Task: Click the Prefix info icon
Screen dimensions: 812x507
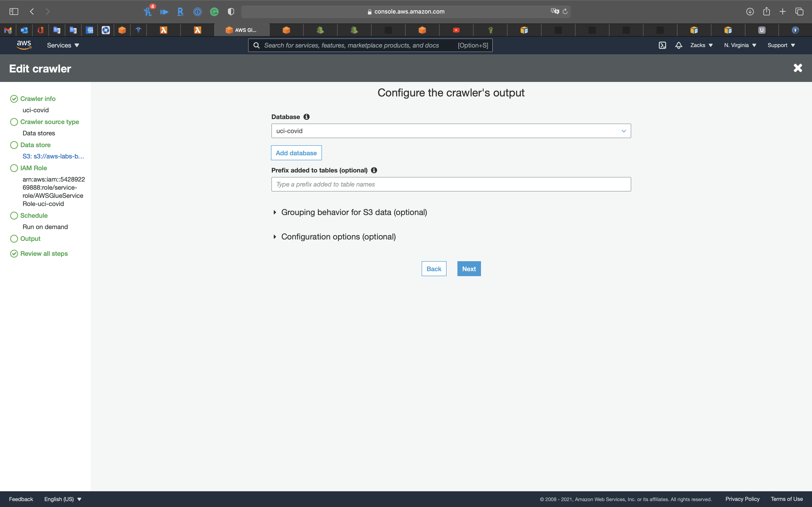Action: pyautogui.click(x=374, y=170)
